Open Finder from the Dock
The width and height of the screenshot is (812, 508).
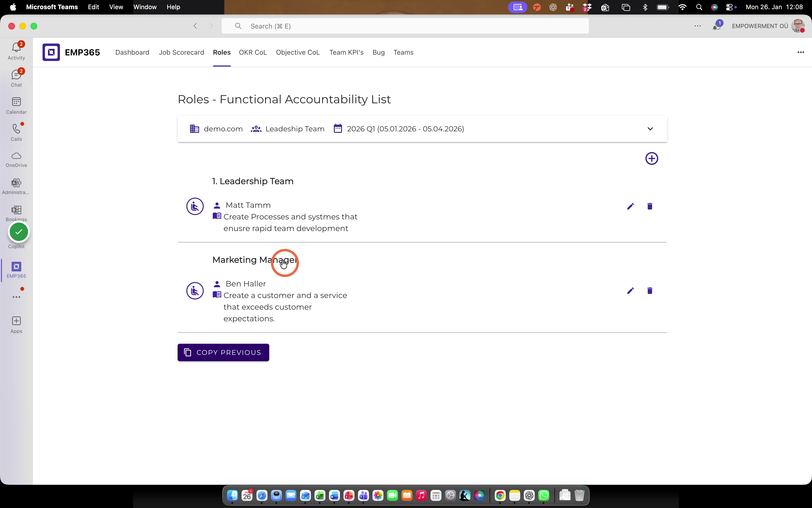pos(232,495)
